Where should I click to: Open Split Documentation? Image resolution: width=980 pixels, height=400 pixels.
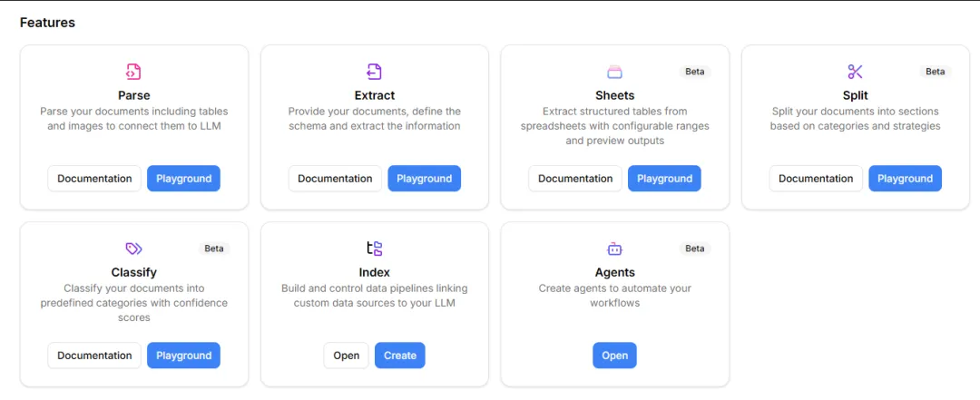(816, 179)
